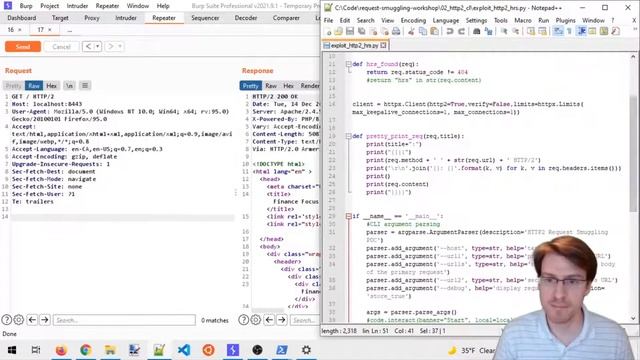Open the Request message editor menu icon

point(85,86)
